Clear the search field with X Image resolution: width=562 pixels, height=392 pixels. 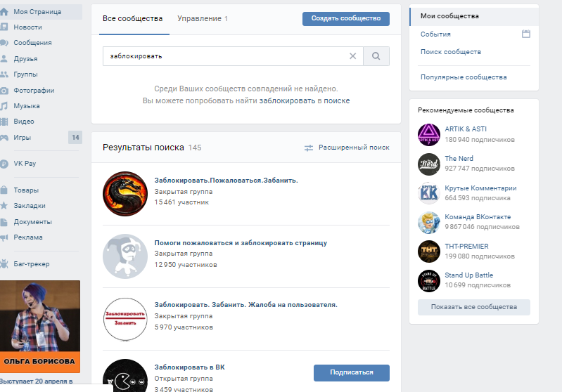pyautogui.click(x=352, y=56)
